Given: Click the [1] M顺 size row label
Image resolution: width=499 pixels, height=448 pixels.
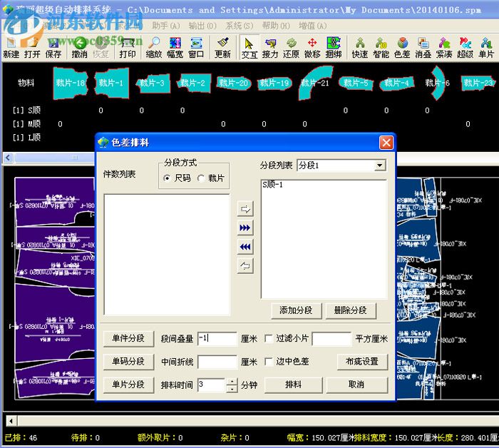Looking at the screenshot, I should click(x=27, y=124).
